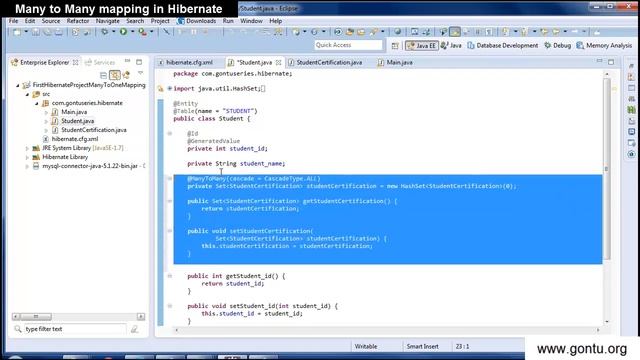This screenshot has height=360, width=640.
Task: Fold the getStudent_id method in editor
Action: point(170,276)
